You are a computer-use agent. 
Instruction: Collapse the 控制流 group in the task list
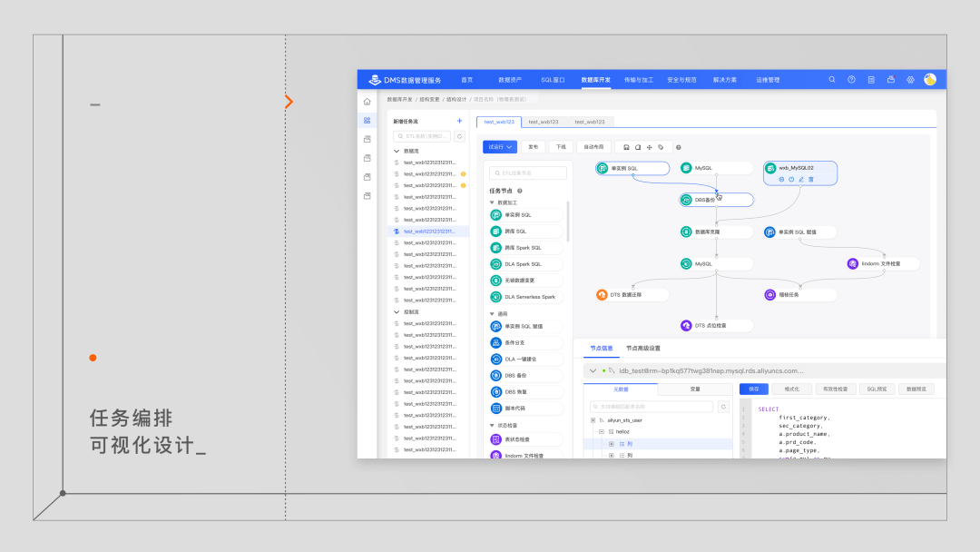click(397, 312)
